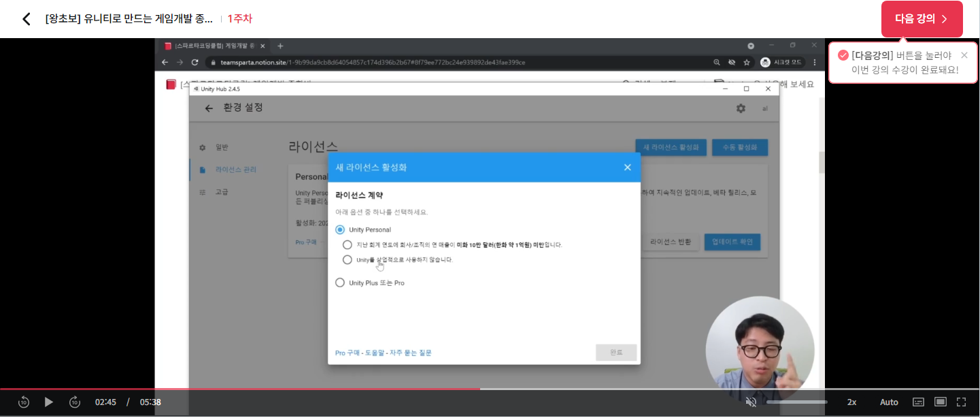Rewind video 10 seconds

[x=23, y=402]
